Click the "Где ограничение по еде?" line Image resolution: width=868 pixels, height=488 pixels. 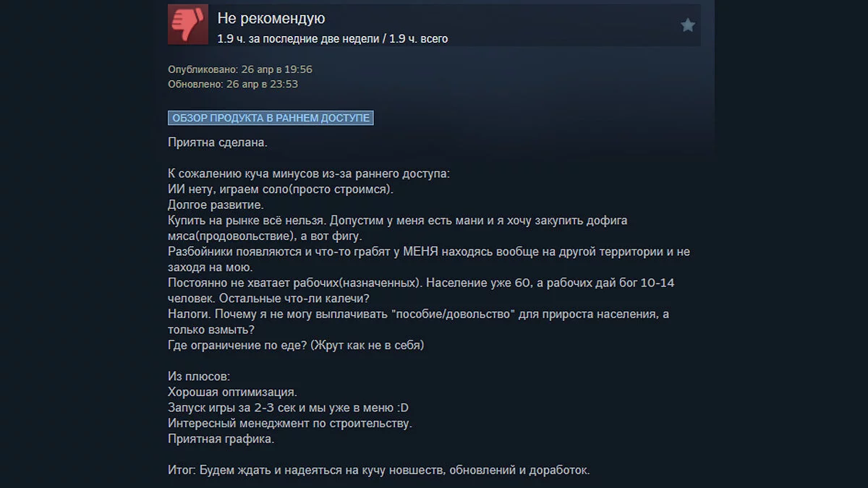[296, 346]
